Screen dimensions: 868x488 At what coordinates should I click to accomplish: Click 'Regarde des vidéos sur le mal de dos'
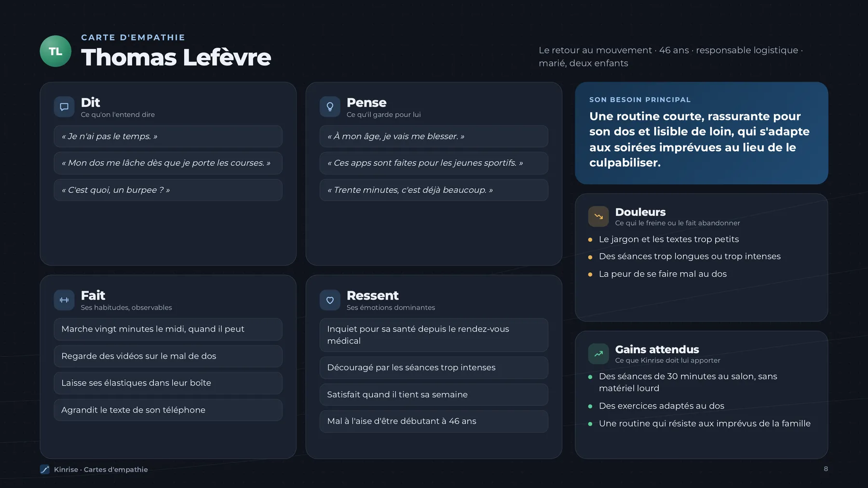click(168, 356)
